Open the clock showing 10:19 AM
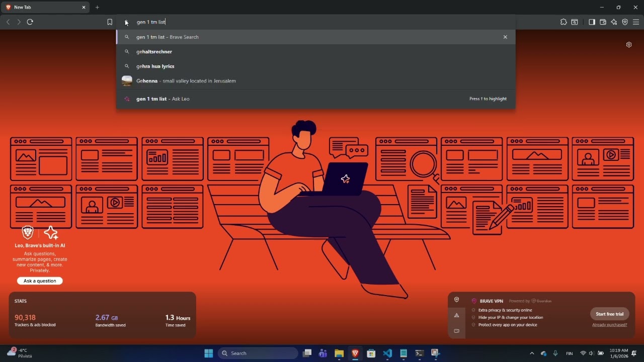The height and width of the screenshot is (362, 644). (619, 353)
